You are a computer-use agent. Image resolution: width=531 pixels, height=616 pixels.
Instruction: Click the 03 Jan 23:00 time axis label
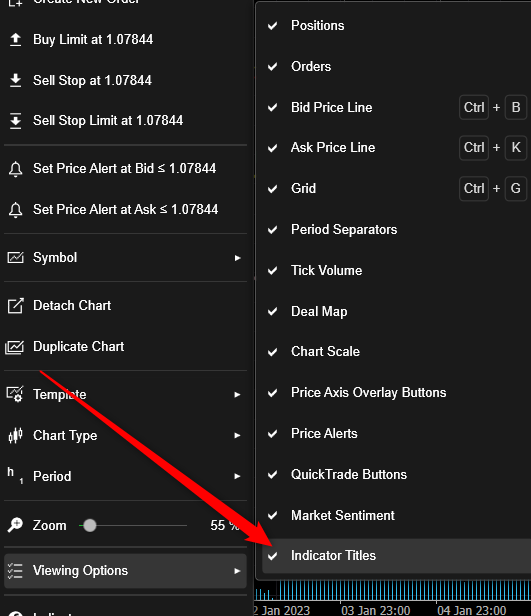375,610
